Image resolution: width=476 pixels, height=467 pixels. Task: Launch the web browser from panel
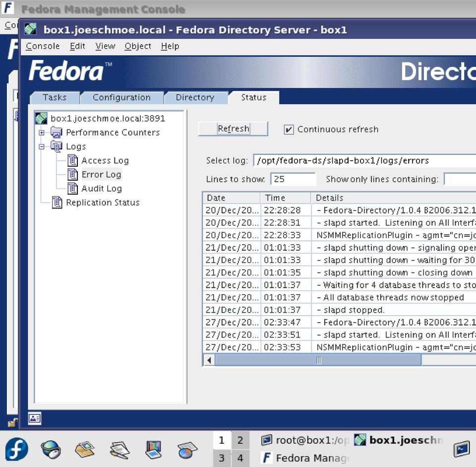[x=51, y=450]
